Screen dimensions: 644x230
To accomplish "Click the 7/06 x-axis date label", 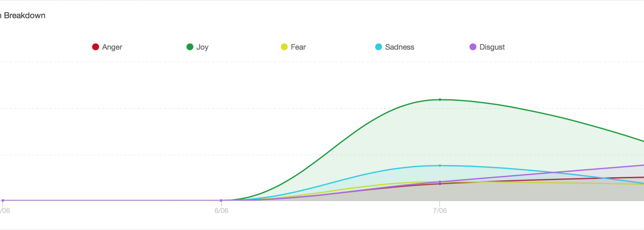I will click(x=440, y=211).
